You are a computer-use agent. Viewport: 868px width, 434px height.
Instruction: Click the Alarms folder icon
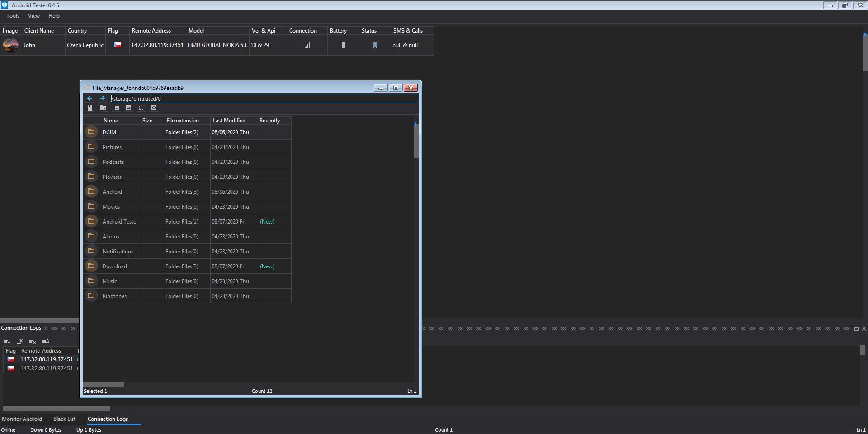(91, 236)
